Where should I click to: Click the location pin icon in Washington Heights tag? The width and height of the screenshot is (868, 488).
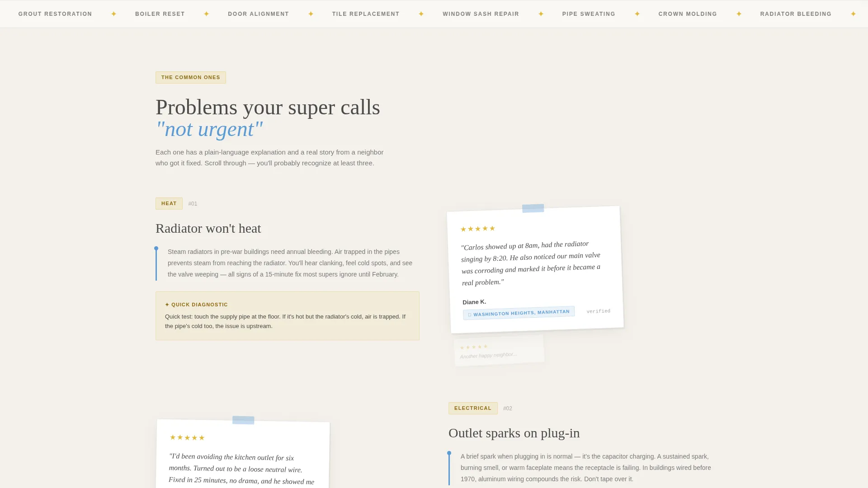(x=470, y=314)
